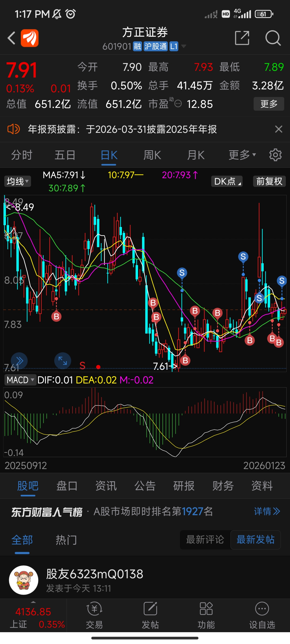Viewport: 290px width, 644px height.
Task: Toggle sort to 最新发帖
Action: coord(256,540)
